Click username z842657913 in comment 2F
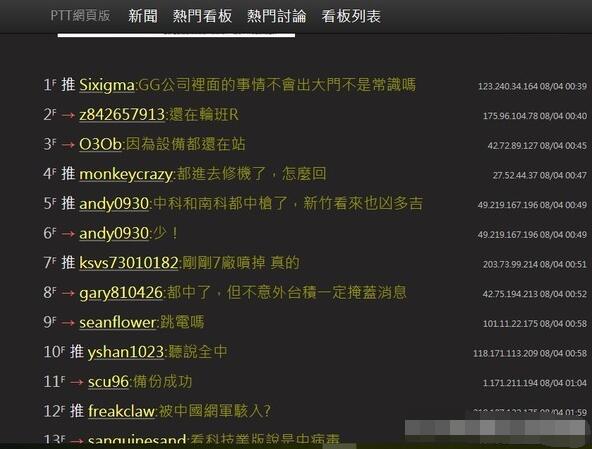The width and height of the screenshot is (592, 449). [122, 115]
